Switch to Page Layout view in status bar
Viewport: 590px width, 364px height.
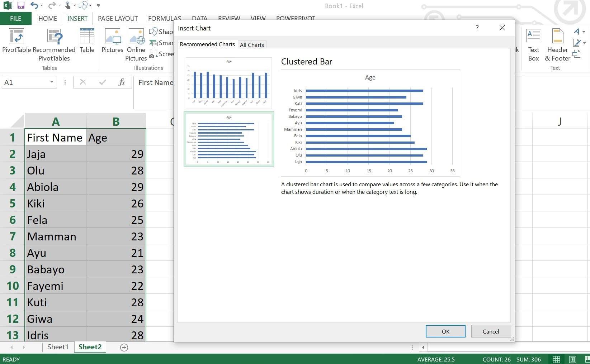[573, 359]
